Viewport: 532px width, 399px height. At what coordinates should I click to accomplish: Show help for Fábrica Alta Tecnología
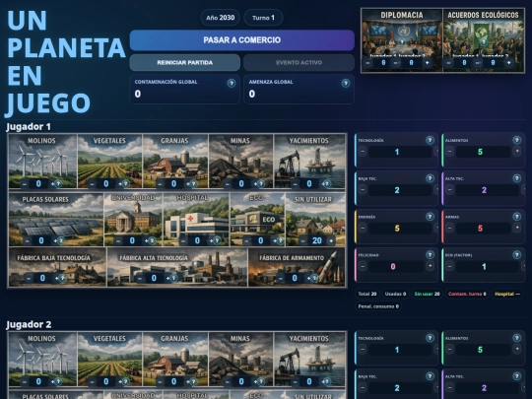tap(173, 278)
